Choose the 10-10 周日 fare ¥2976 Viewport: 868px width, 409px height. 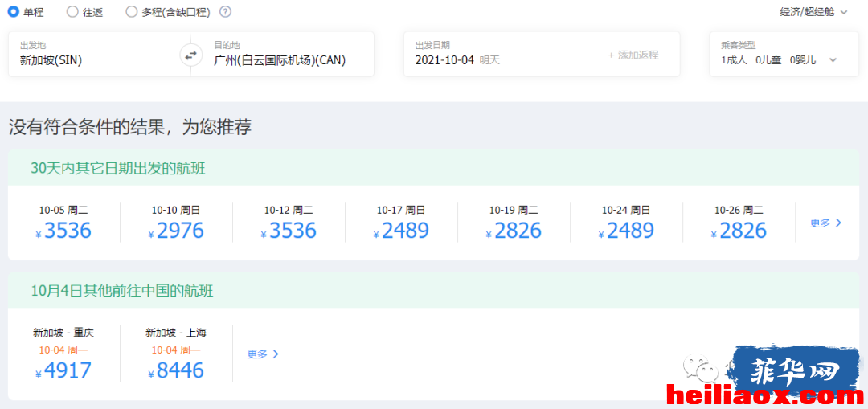pos(176,223)
